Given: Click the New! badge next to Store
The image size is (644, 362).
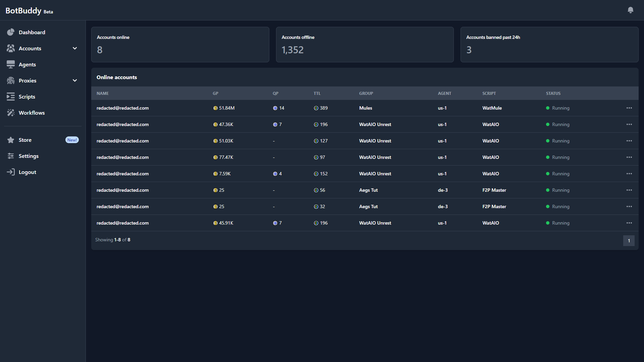Looking at the screenshot, I should point(72,140).
